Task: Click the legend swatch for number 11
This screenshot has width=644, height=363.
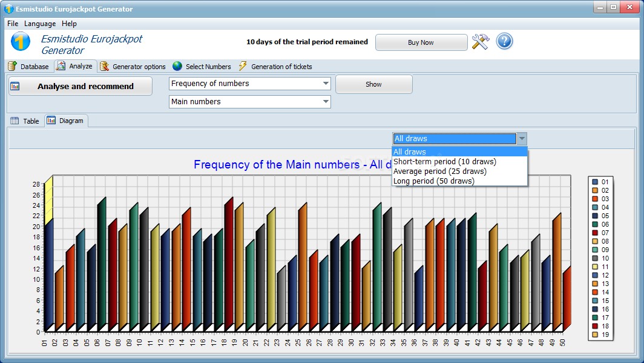Action: pyautogui.click(x=595, y=267)
